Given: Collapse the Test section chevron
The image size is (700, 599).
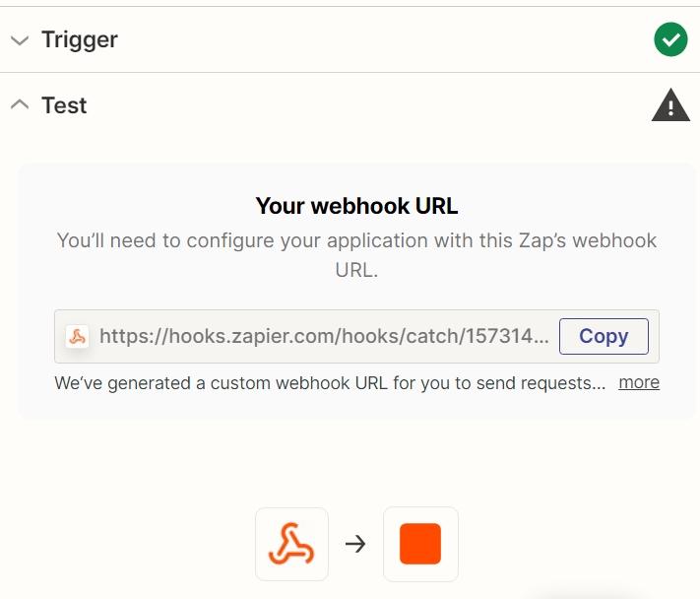Looking at the screenshot, I should pyautogui.click(x=20, y=104).
